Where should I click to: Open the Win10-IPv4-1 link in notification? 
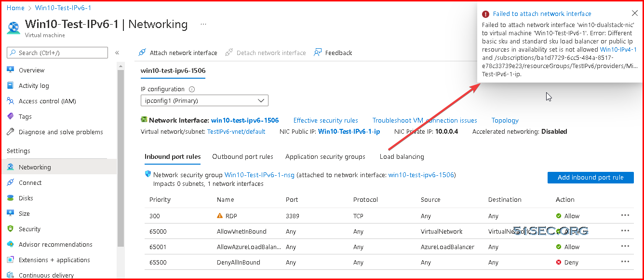(x=618, y=49)
